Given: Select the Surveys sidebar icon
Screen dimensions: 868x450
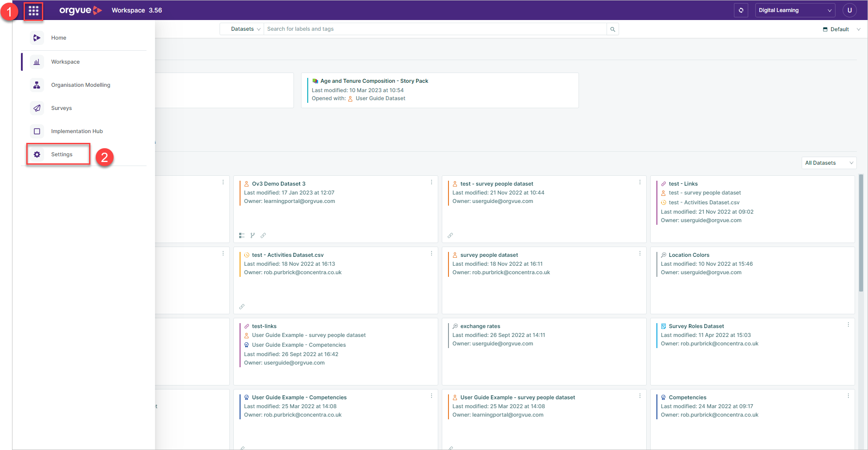Looking at the screenshot, I should (37, 108).
